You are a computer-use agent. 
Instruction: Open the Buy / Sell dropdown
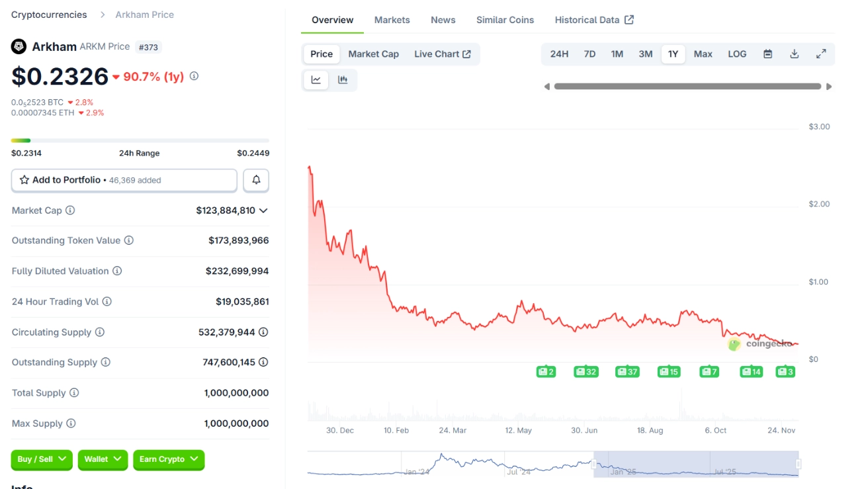(42, 459)
